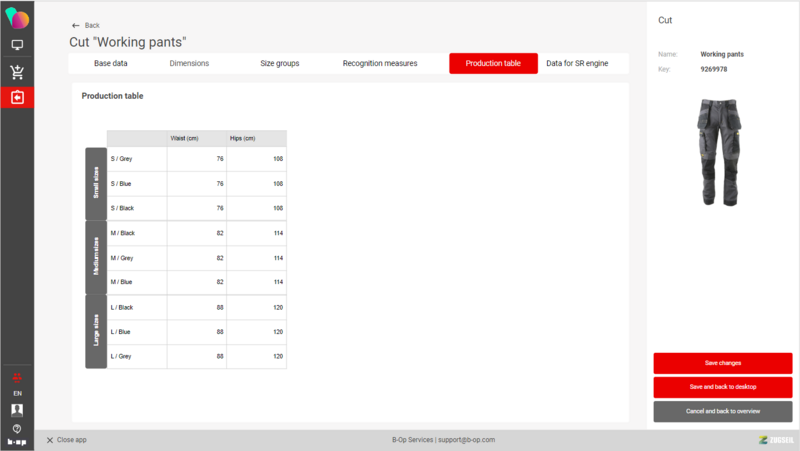This screenshot has width=800, height=451.
Task: Switch to the Base data tab
Action: pos(110,63)
